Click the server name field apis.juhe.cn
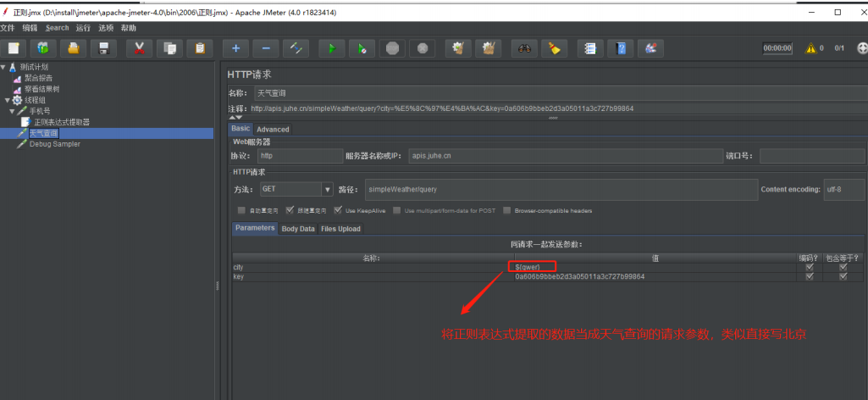This screenshot has width=868, height=400. [x=566, y=156]
